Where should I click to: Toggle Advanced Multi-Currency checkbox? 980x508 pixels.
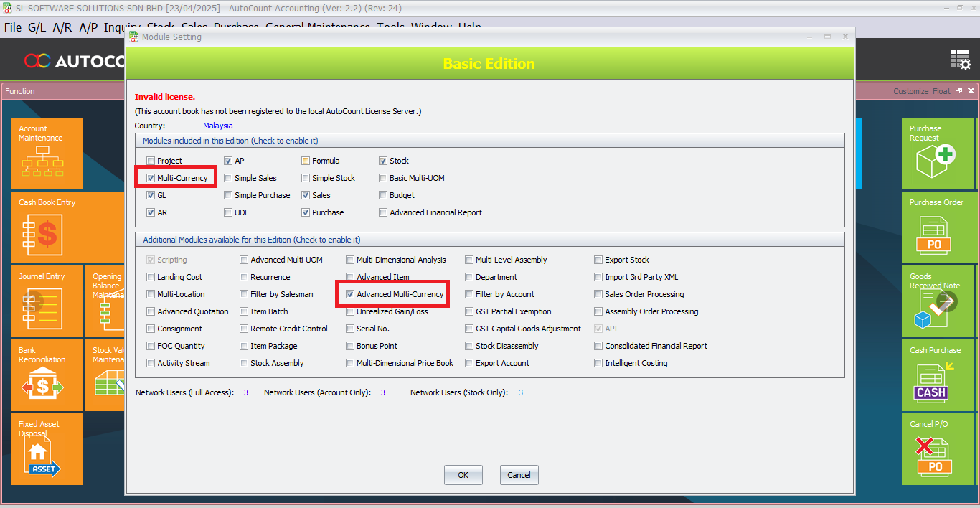[350, 294]
